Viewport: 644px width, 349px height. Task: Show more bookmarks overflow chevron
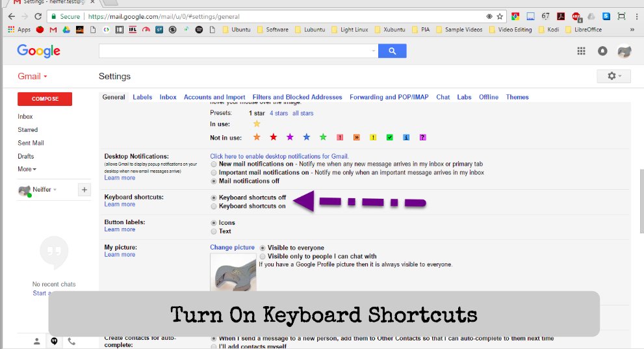[x=632, y=29]
